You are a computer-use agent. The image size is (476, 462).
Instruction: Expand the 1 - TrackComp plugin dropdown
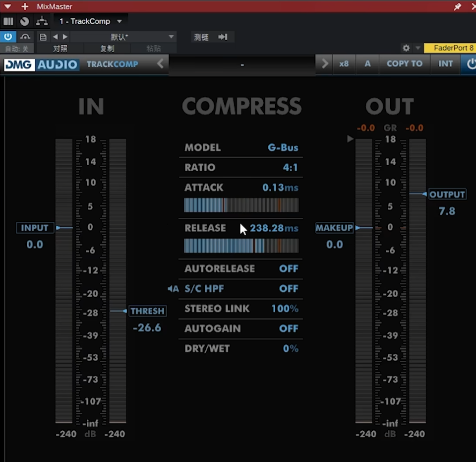(x=119, y=21)
